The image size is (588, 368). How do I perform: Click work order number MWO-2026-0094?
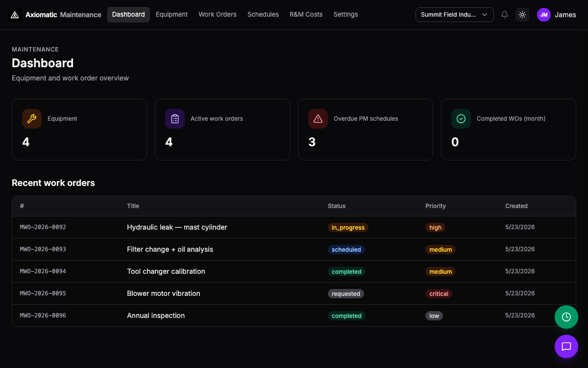[43, 271]
